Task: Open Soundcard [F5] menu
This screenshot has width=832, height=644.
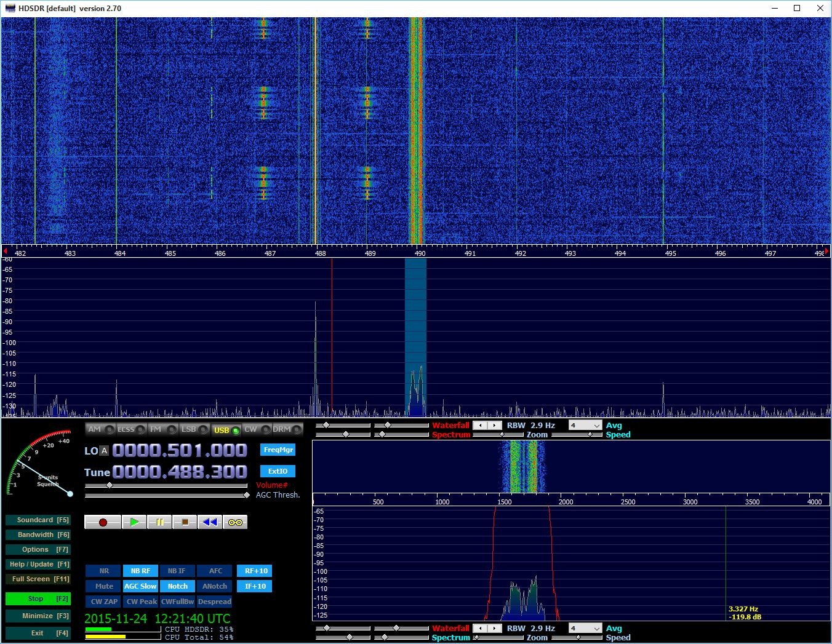Action: click(38, 520)
